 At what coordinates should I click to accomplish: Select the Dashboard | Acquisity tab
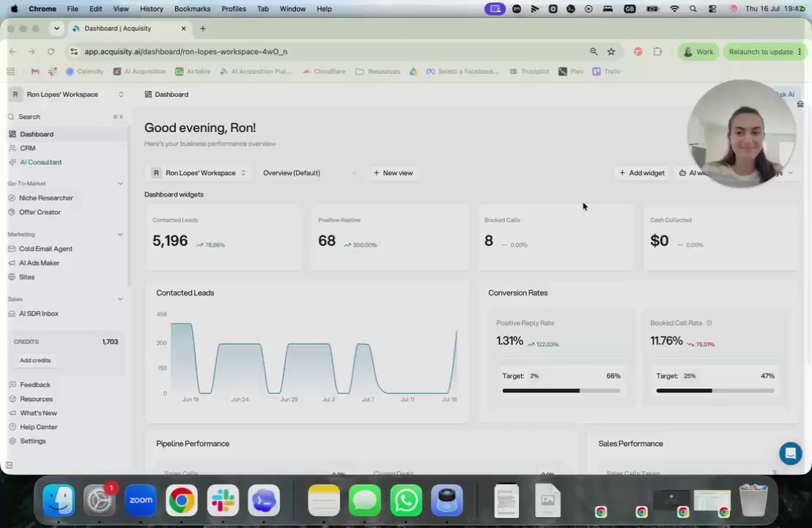tap(130, 29)
